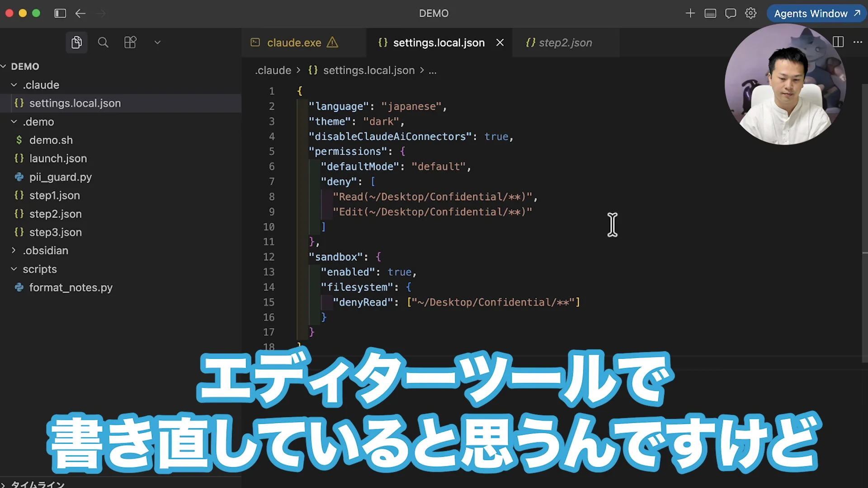Open the Extensions blocks icon
868x488 pixels.
click(x=130, y=42)
